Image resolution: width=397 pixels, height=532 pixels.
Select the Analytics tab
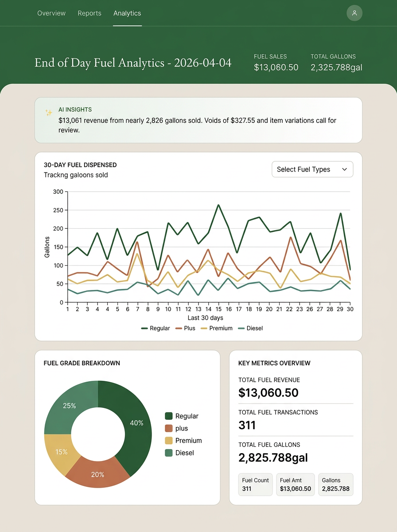pos(127,13)
